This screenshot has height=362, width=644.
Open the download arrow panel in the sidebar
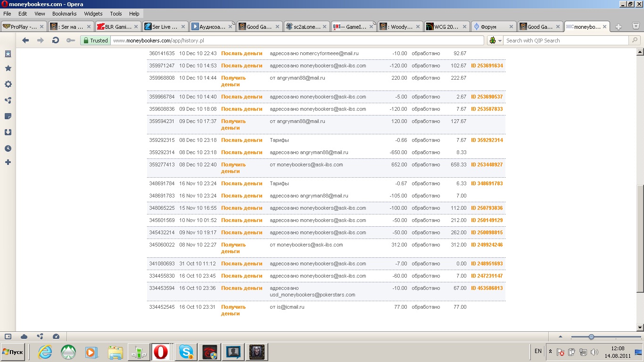point(8,132)
